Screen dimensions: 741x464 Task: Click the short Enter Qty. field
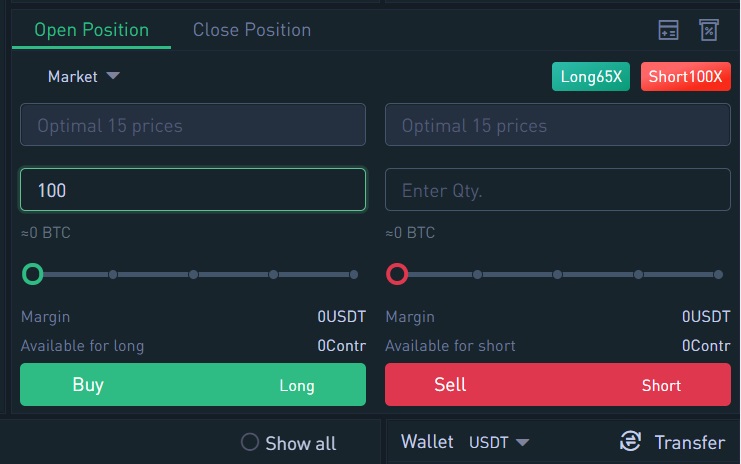[558, 189]
